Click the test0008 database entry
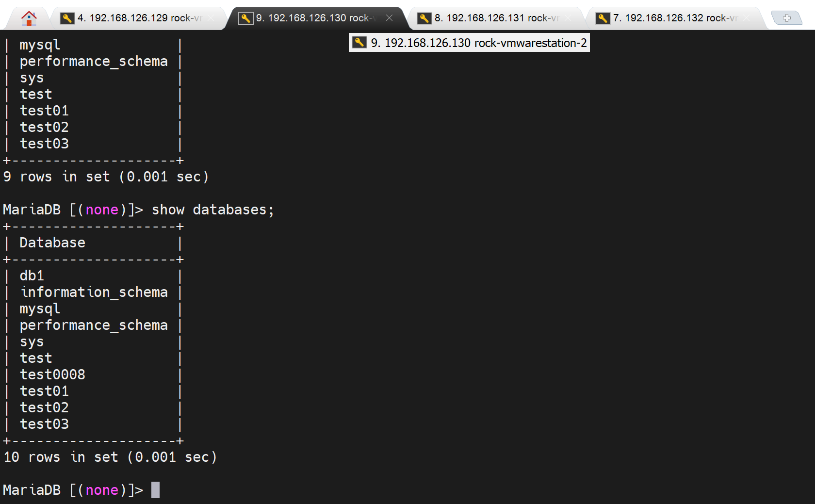Screen dimensions: 815x504 (x=52, y=374)
